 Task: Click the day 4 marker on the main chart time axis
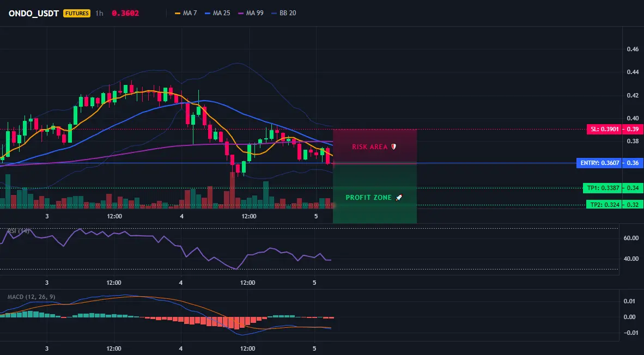pos(181,216)
